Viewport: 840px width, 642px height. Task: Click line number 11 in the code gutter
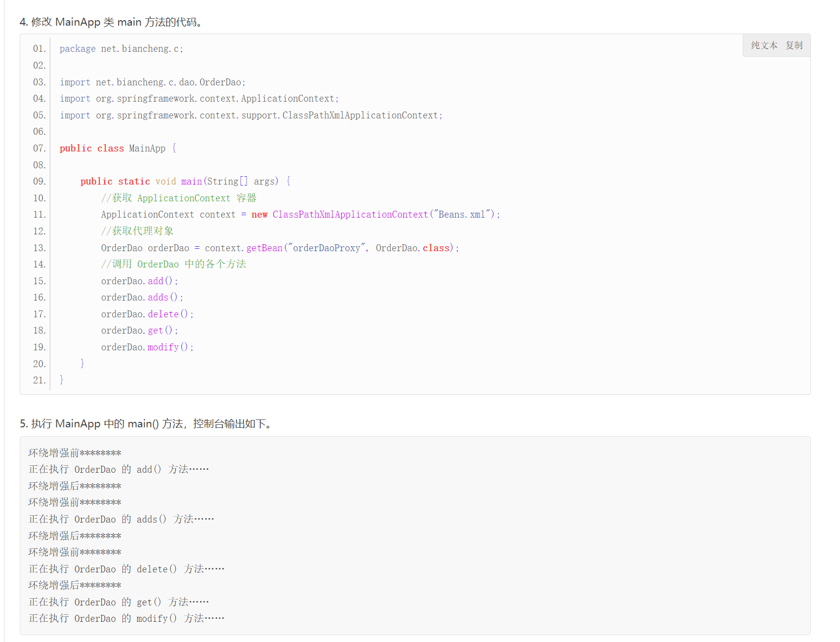(x=39, y=215)
